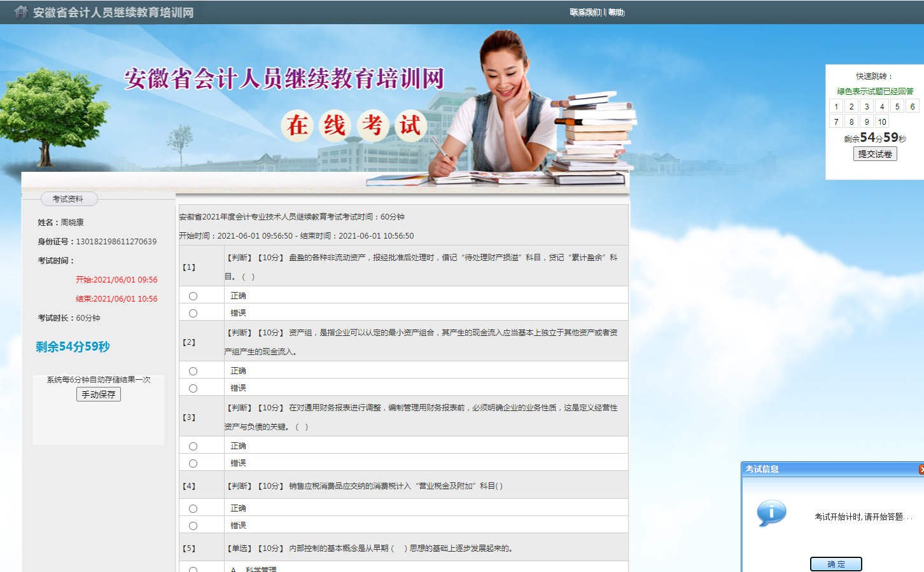Select 错误 for question 3
This screenshot has width=924, height=572.
click(x=193, y=463)
